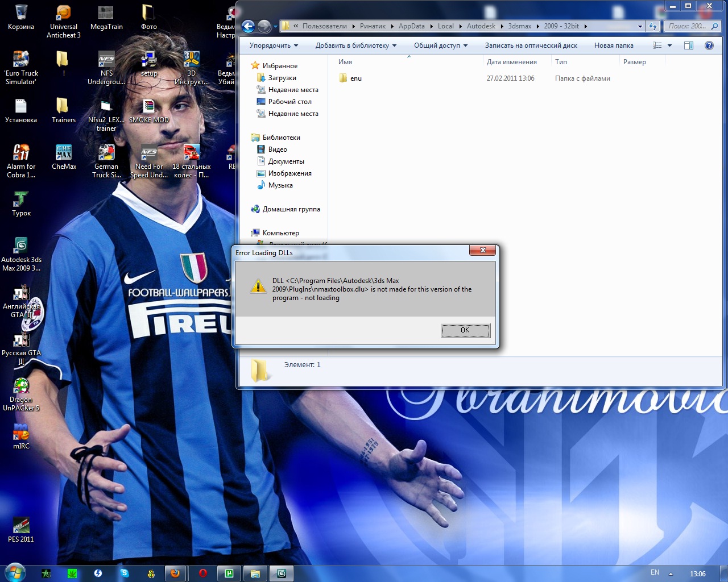Viewport: 728px width, 582px height.
Task: Close the Error Loading DLLs dialog
Action: pos(483,250)
